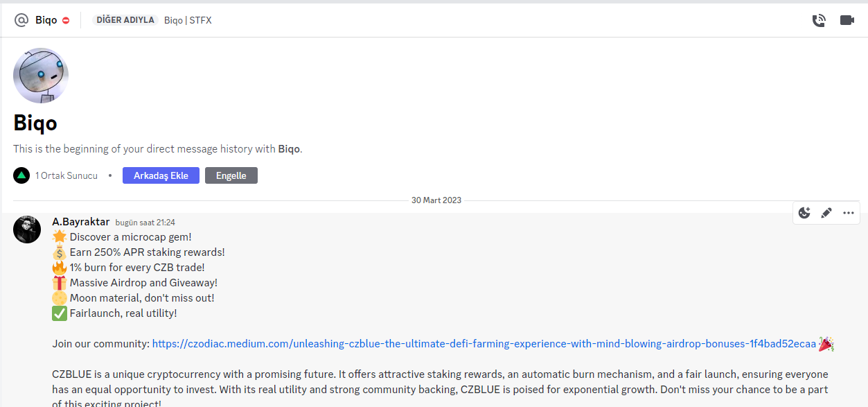Image resolution: width=868 pixels, height=407 pixels.
Task: Click Biqo's red do-not-disturb status icon
Action: point(66,21)
